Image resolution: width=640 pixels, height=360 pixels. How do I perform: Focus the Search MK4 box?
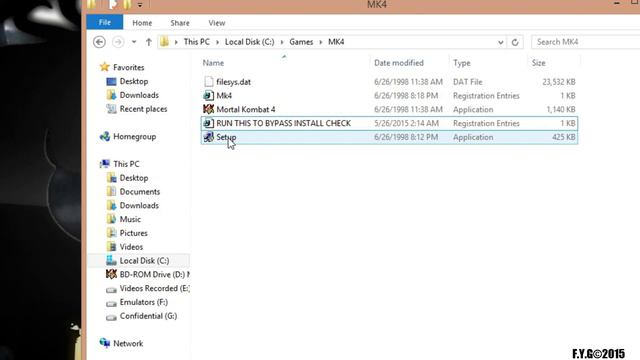[x=586, y=42]
